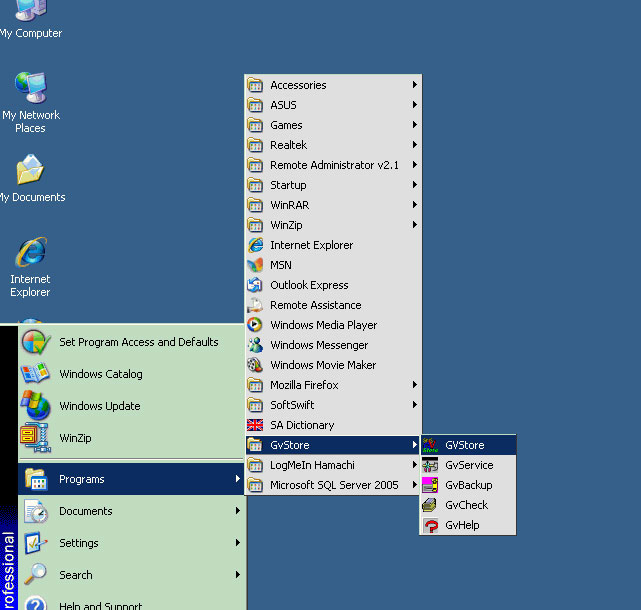Launch GVStore from the submenu

468,445
